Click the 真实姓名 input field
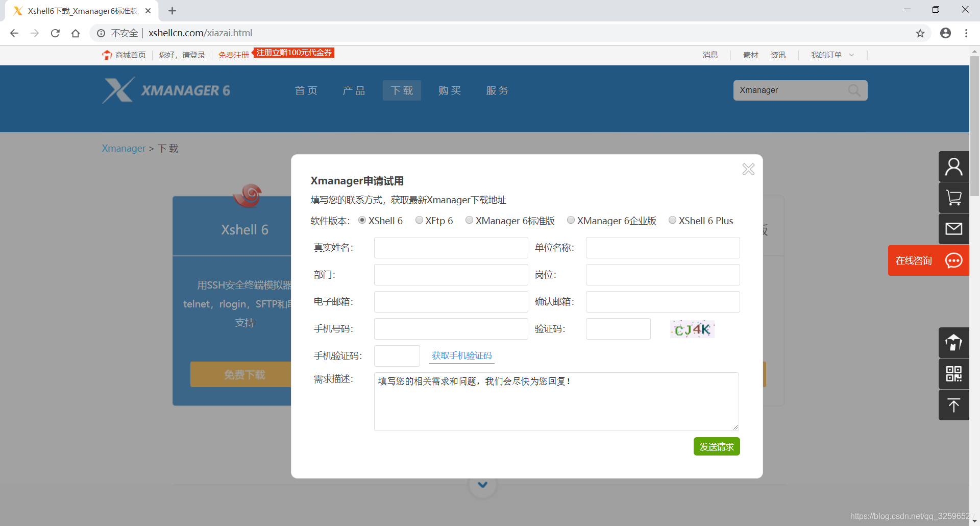Image resolution: width=980 pixels, height=526 pixels. (451, 247)
